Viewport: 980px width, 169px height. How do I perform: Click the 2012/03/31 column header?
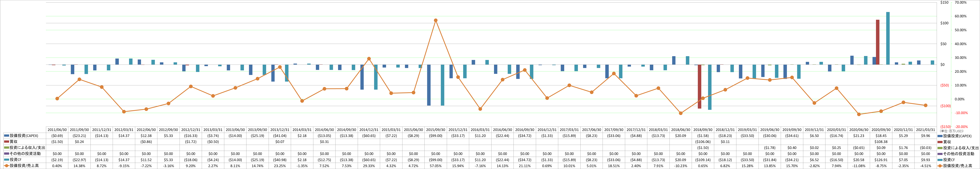point(124,130)
